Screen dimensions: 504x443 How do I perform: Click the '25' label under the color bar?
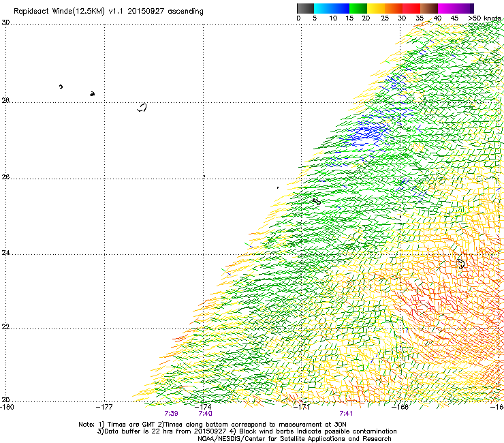(x=385, y=18)
